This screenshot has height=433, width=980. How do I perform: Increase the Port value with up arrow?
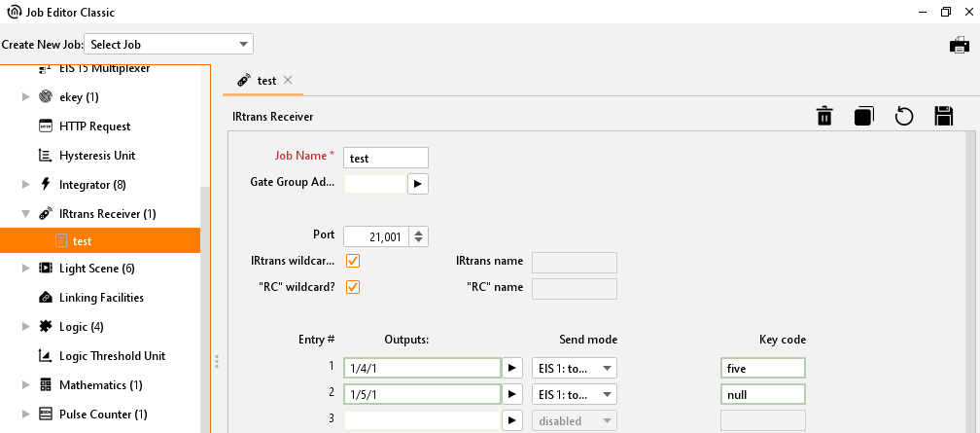point(418,232)
